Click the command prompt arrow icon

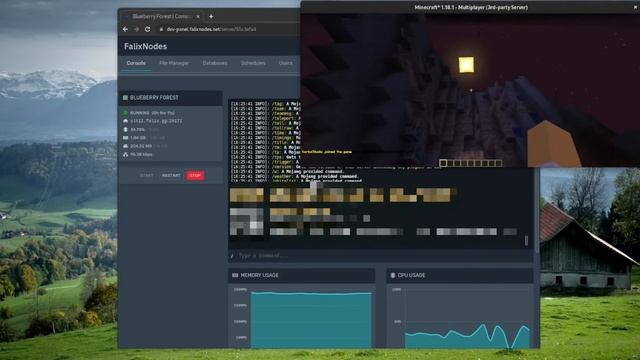pyautogui.click(x=232, y=256)
